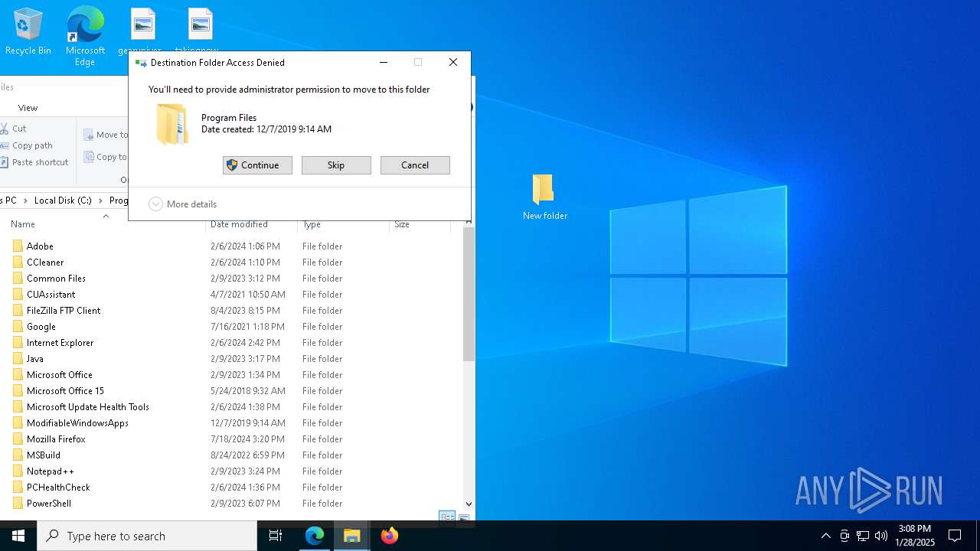
Task: Switch to Details view icon in status bar
Action: pos(447,518)
